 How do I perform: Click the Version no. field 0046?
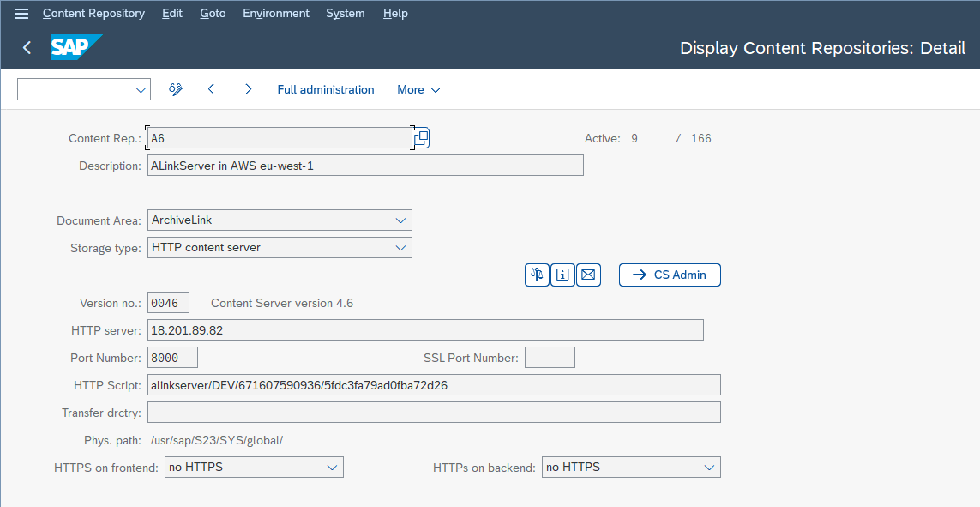click(168, 303)
